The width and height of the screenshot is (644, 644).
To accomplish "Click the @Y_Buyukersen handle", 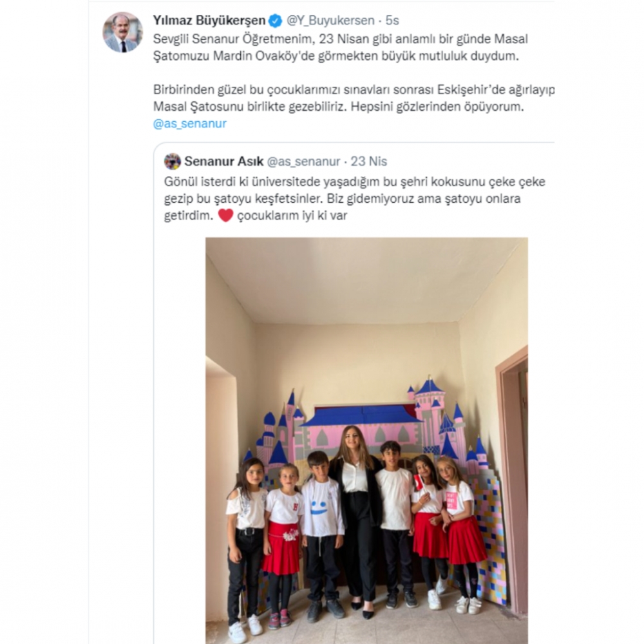I will pos(330,20).
